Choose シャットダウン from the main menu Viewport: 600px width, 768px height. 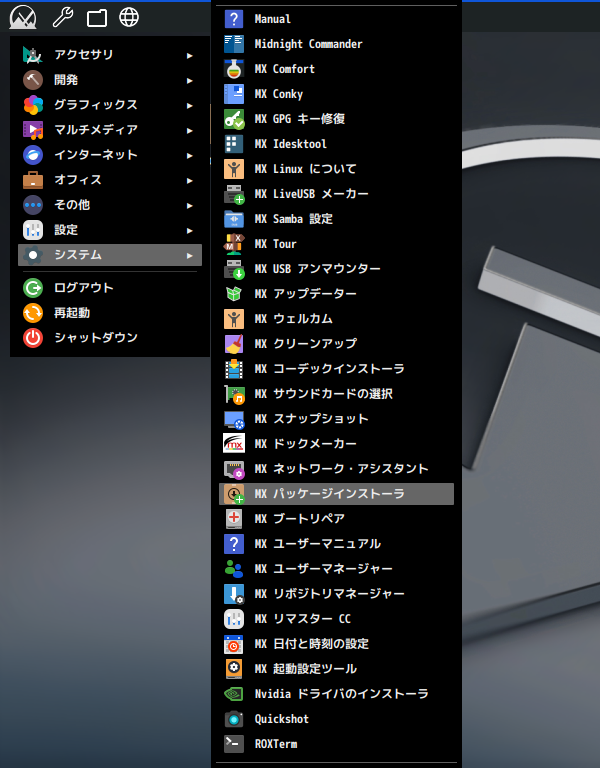point(110,337)
